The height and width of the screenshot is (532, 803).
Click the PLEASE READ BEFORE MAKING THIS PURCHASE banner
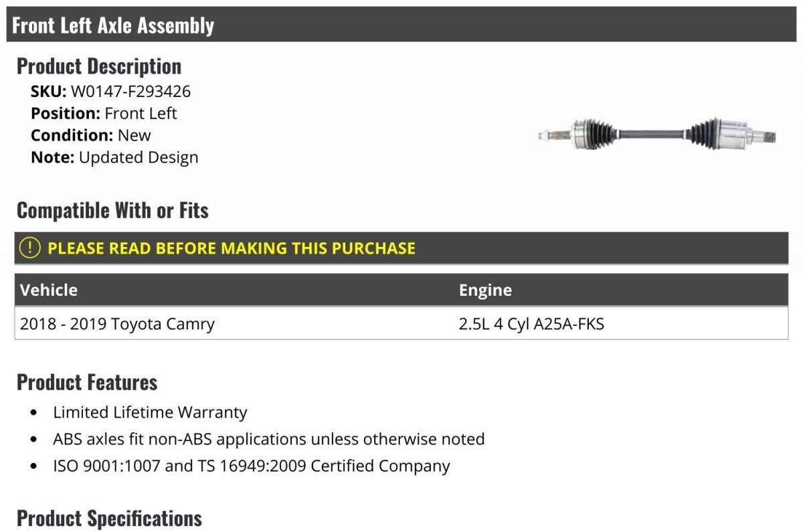tap(401, 248)
